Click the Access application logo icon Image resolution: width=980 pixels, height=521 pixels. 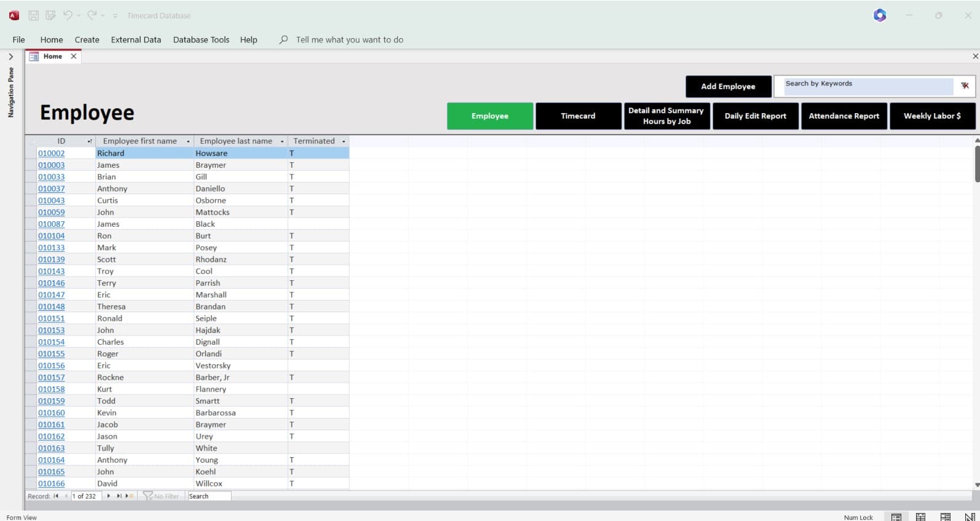click(x=14, y=15)
